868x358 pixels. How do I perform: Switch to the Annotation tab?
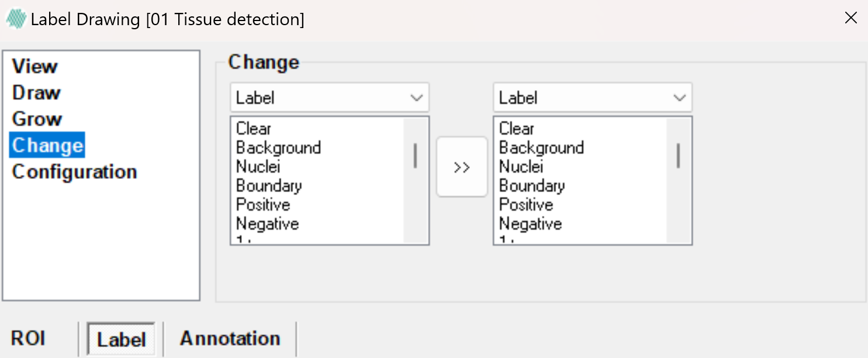(x=230, y=339)
